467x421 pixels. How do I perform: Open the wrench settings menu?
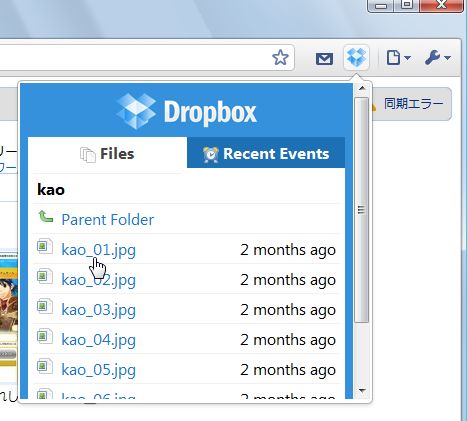[x=438, y=58]
